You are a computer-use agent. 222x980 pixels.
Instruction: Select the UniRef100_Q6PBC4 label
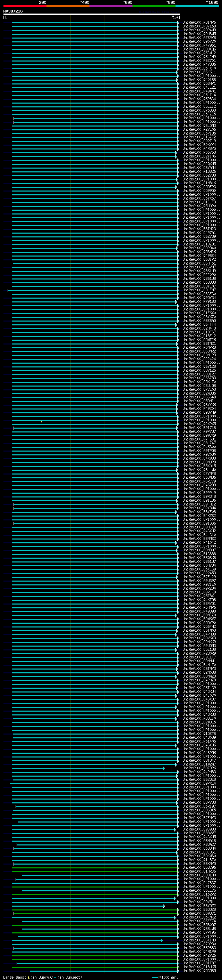[x=199, y=99]
